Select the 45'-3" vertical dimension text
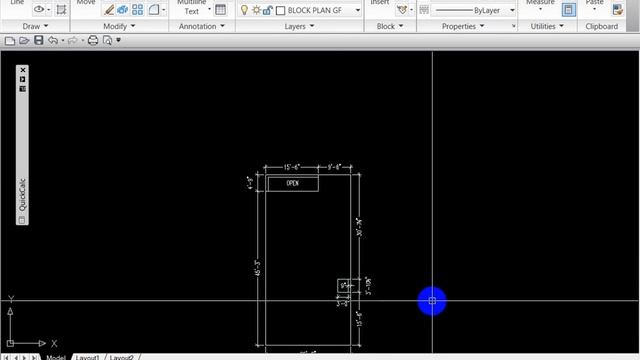 [258, 268]
